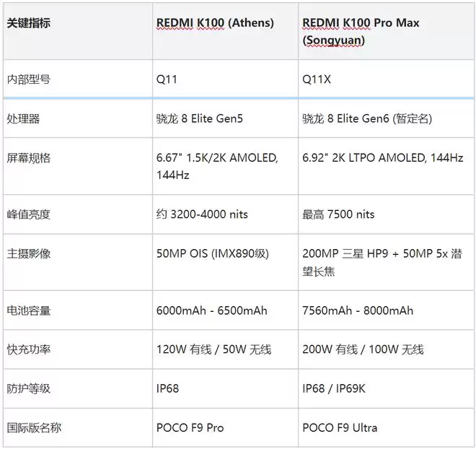Screen dimensions: 476x449
Task: Click the 6.92" 2K LTPO AMOLED cell
Action: tap(382, 157)
